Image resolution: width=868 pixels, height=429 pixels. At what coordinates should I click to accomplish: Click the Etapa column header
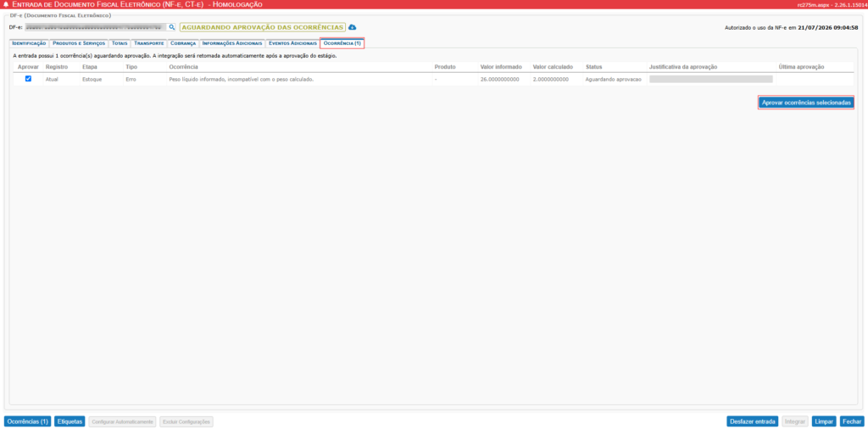[90, 67]
